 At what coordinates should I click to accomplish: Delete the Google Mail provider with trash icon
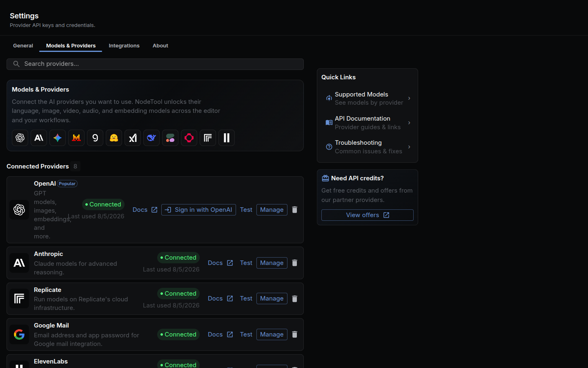click(x=295, y=334)
